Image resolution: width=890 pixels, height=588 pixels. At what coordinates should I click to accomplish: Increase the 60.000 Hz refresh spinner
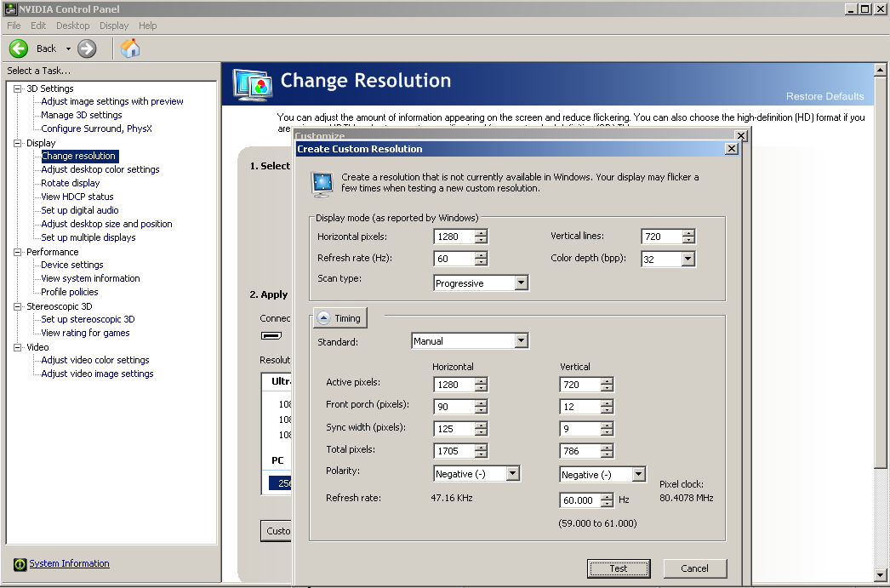click(x=608, y=497)
